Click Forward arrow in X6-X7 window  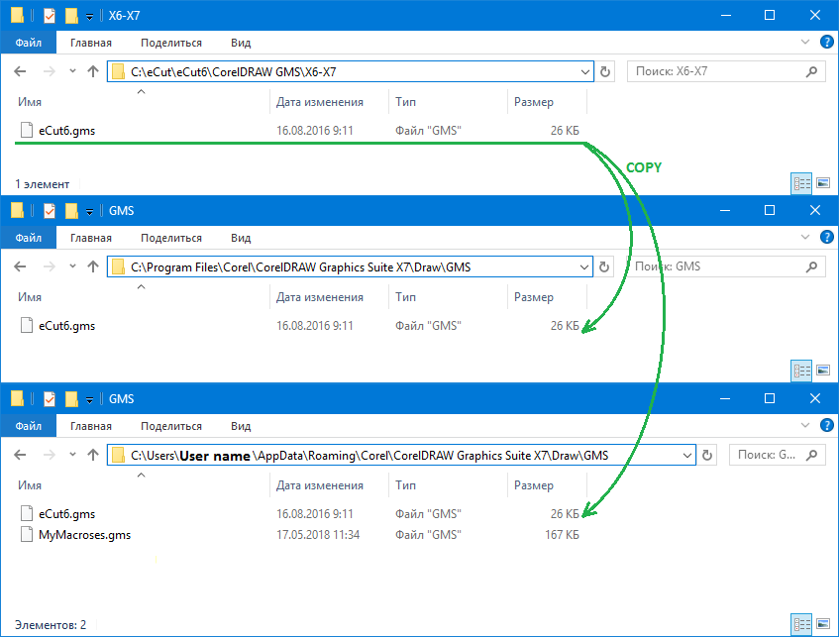49,71
